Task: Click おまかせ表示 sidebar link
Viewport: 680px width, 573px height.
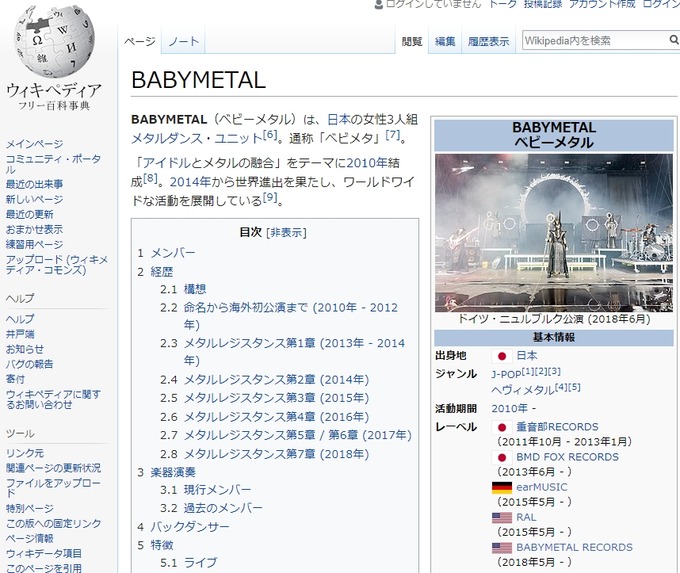Action: (34, 229)
